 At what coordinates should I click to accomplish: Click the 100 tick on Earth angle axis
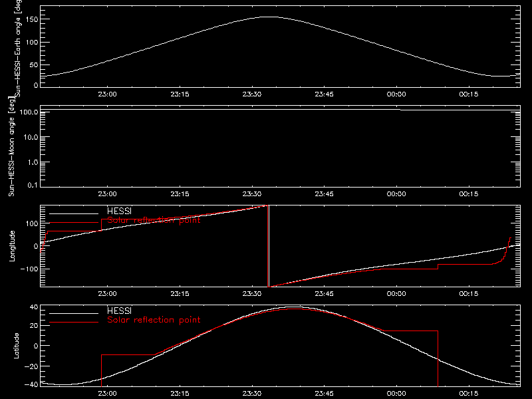point(33,42)
